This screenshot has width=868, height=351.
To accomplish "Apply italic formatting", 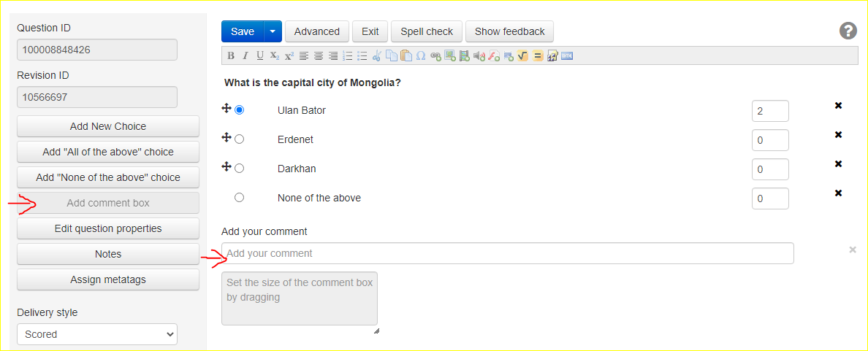I will point(245,56).
